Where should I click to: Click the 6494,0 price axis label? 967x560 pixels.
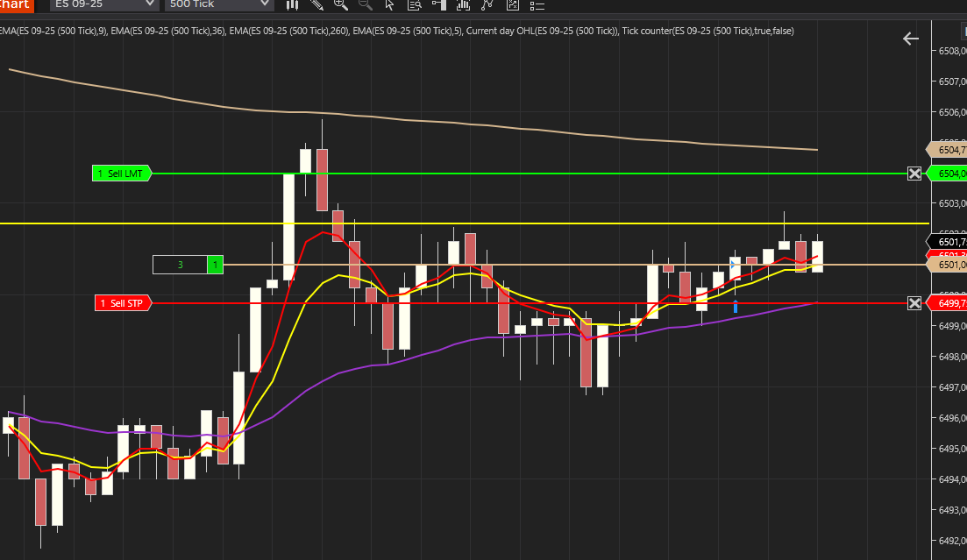(951, 479)
